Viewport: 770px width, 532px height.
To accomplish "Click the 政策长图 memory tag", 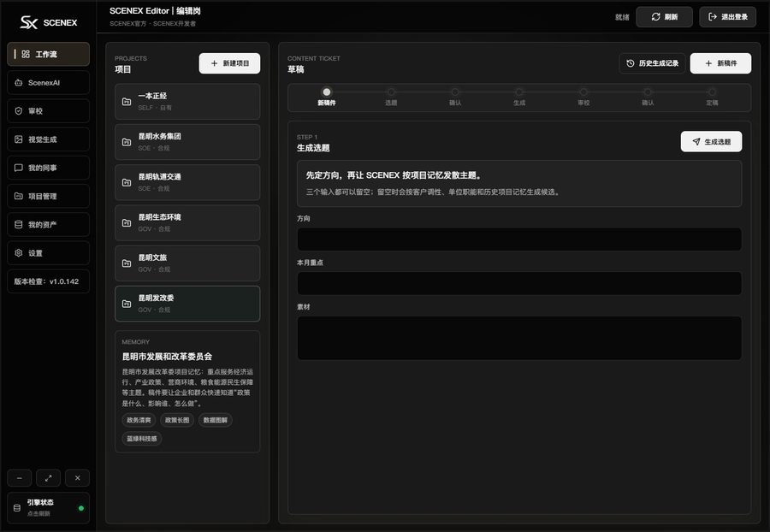I will (177, 420).
